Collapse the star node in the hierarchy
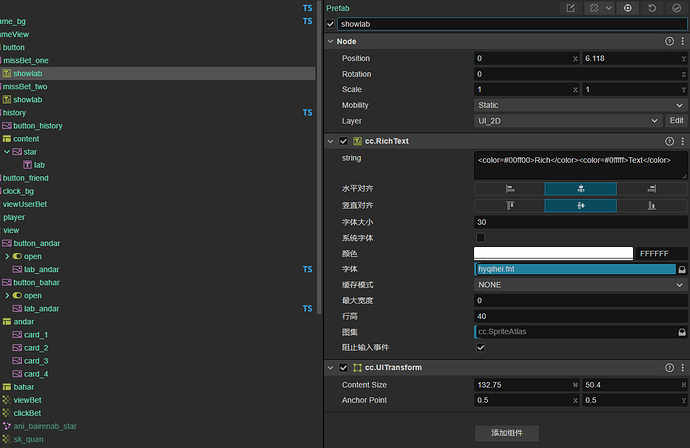The width and height of the screenshot is (690, 448). tap(7, 152)
